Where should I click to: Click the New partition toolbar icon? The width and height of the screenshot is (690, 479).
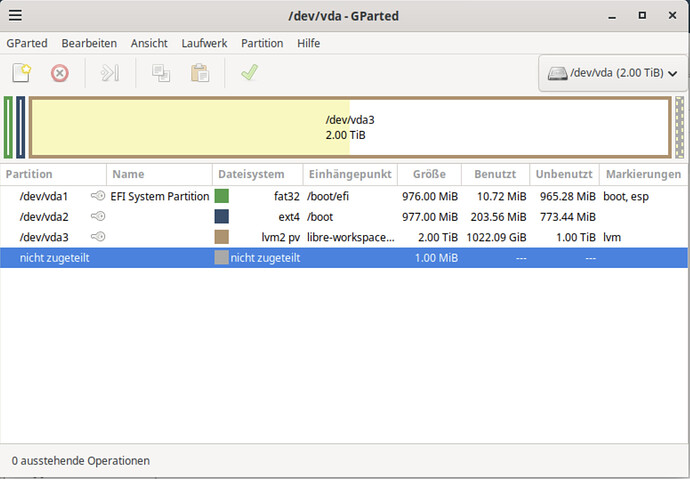[x=21, y=73]
